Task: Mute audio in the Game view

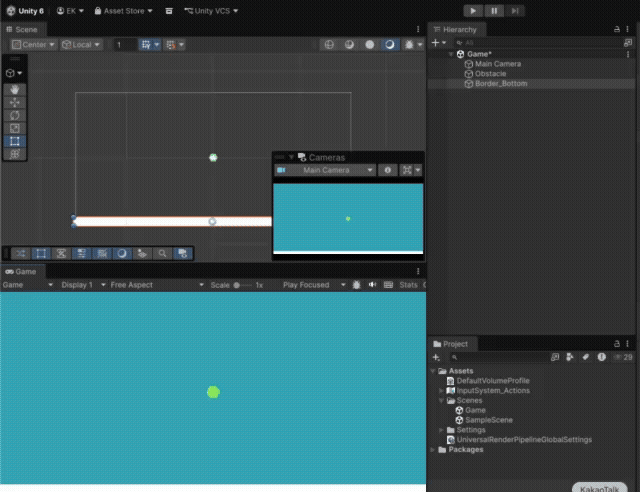Action: coord(372,285)
